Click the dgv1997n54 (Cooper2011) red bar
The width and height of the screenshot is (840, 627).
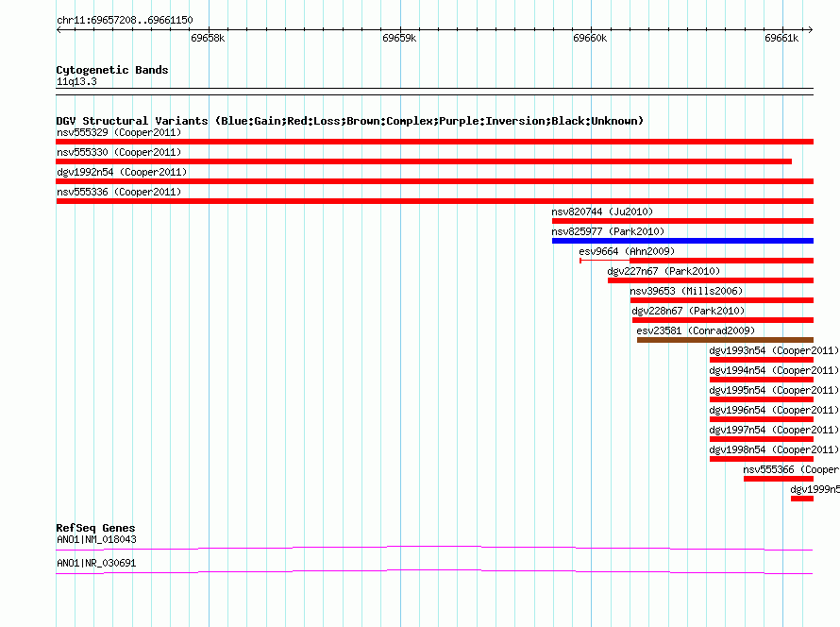click(762, 439)
